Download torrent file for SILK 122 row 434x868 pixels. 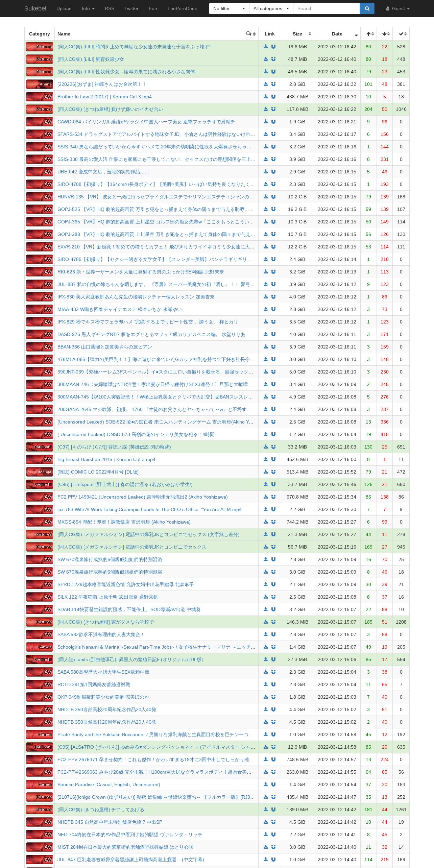(x=266, y=597)
